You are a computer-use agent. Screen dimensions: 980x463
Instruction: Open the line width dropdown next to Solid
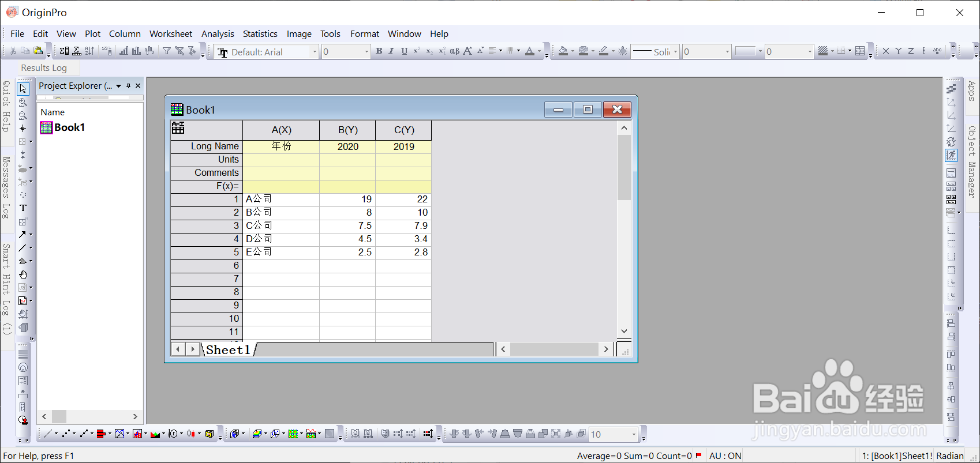727,52
